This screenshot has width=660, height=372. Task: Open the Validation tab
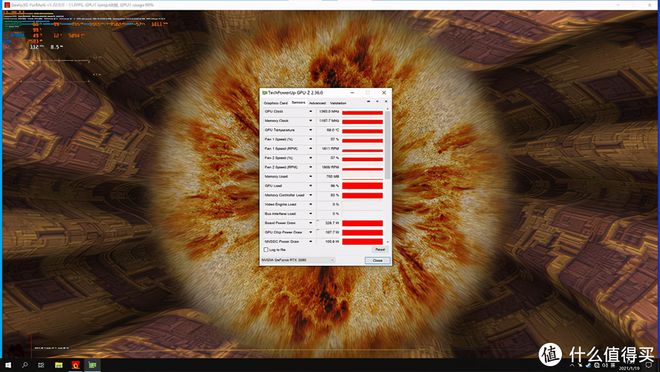pyautogui.click(x=338, y=103)
